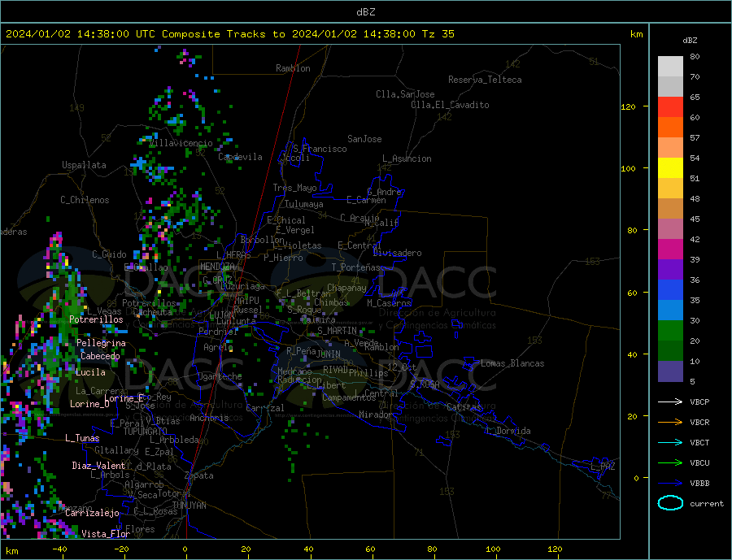Click the 100 tick on horizontal axis
Image resolution: width=732 pixels, height=560 pixels.
point(493,549)
